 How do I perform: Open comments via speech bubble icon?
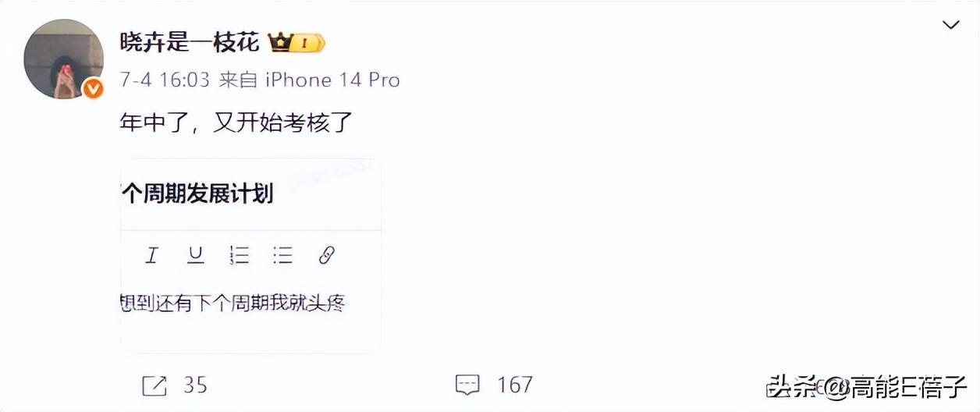pos(467,385)
